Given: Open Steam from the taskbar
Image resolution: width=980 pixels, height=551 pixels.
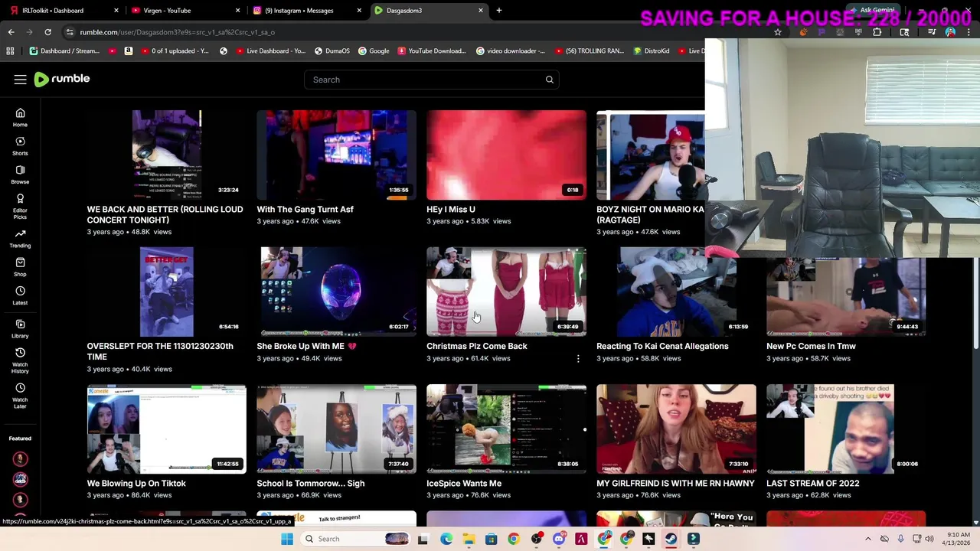Looking at the screenshot, I should click(671, 539).
